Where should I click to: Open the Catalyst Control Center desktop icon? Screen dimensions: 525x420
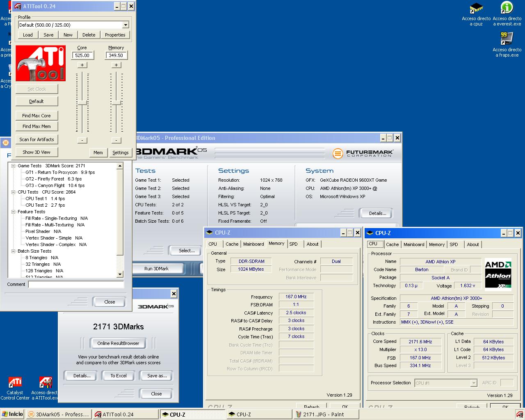15,383
